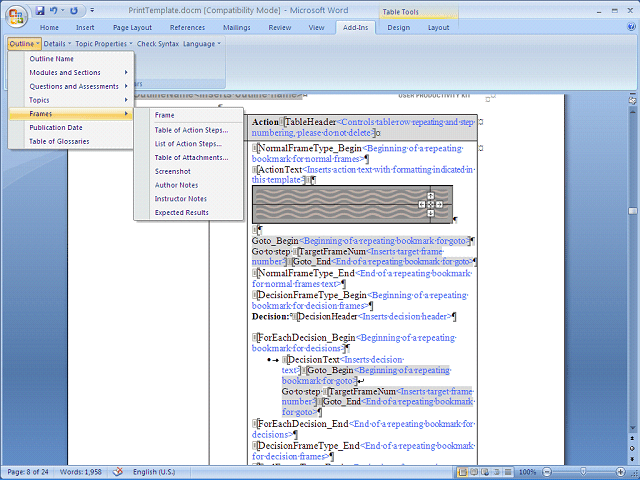
Task: Click the Redo icon in Quick Access toolbar
Action: [x=75, y=10]
